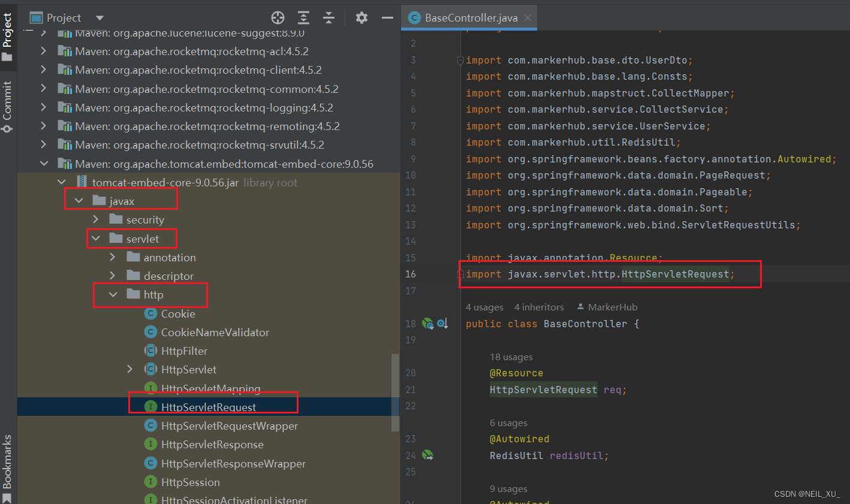
Task: Select the HttpFilter abstract class icon
Action: tap(151, 351)
